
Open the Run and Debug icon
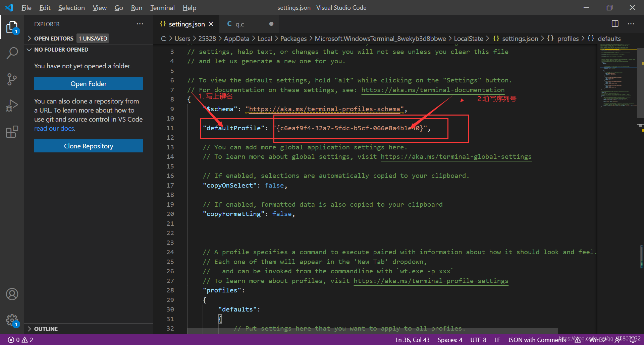pos(12,106)
